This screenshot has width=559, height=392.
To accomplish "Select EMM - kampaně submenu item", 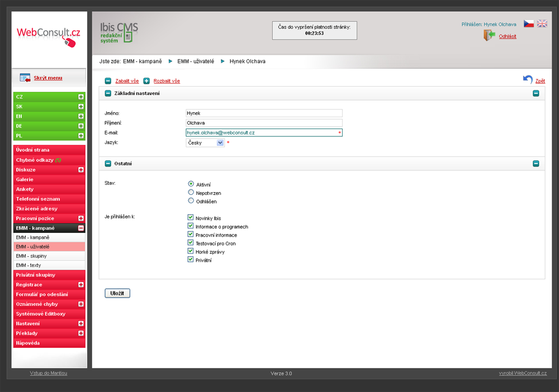I will click(49, 237).
